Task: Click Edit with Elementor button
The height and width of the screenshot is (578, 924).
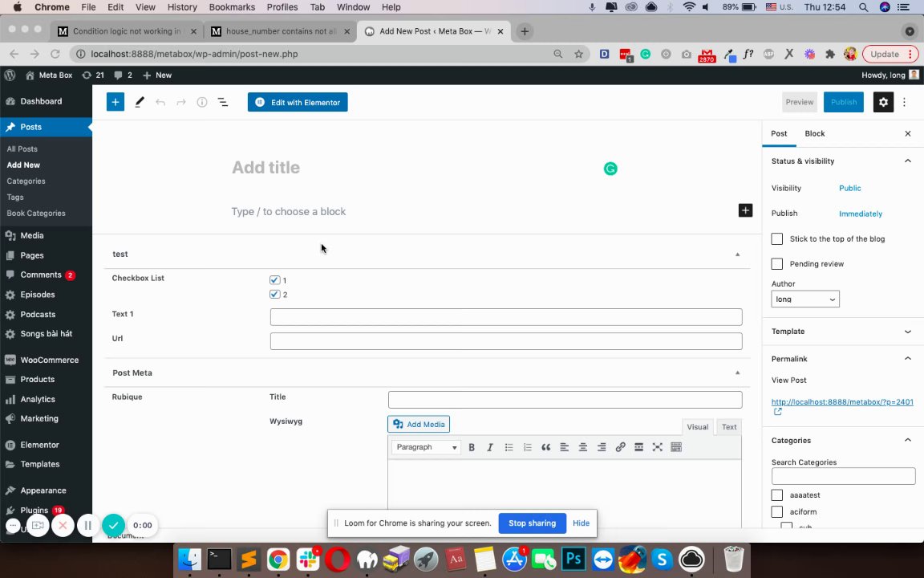Action: click(298, 102)
